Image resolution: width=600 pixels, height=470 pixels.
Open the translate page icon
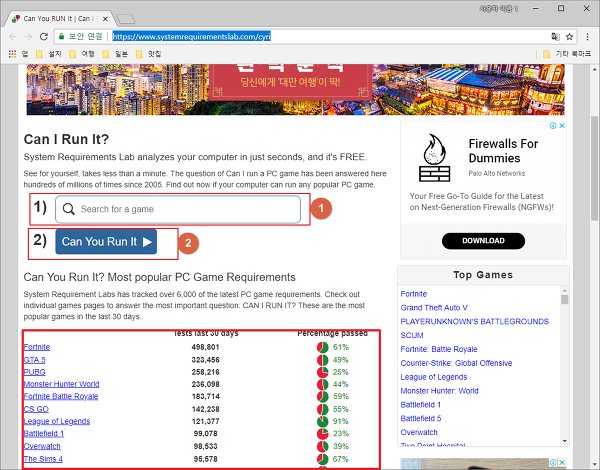coord(555,37)
